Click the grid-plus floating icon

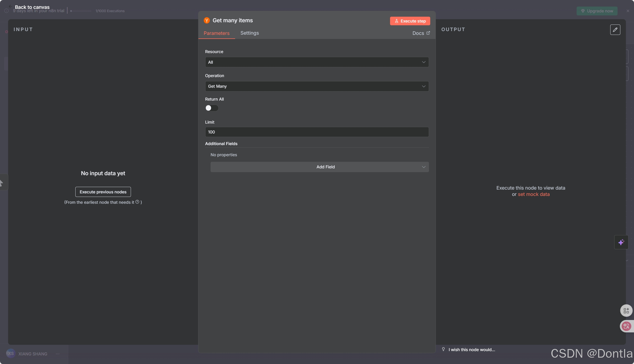[x=626, y=310]
